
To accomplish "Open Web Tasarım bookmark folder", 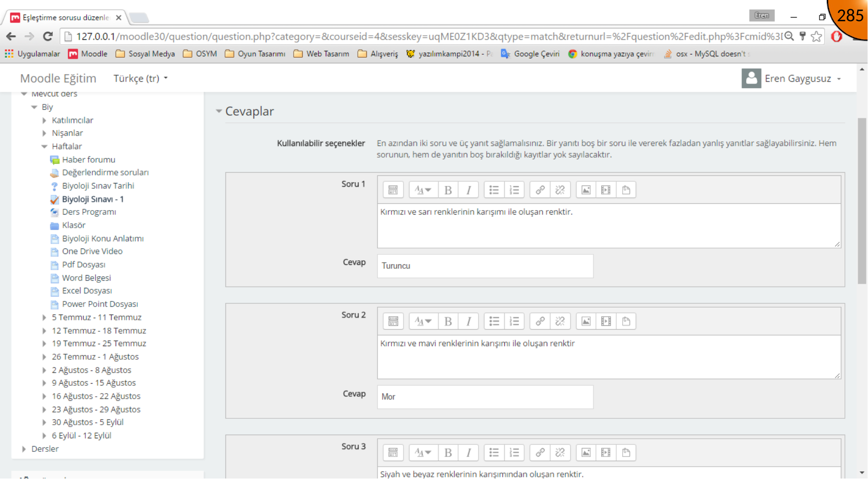I will pos(321,54).
